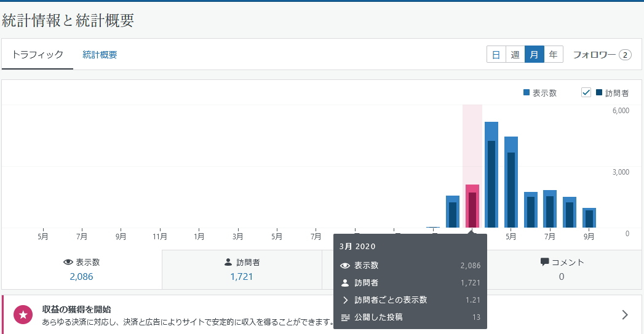This screenshot has height=334, width=644.
Task: Switch to the 統計概要 tab
Action: [100, 55]
